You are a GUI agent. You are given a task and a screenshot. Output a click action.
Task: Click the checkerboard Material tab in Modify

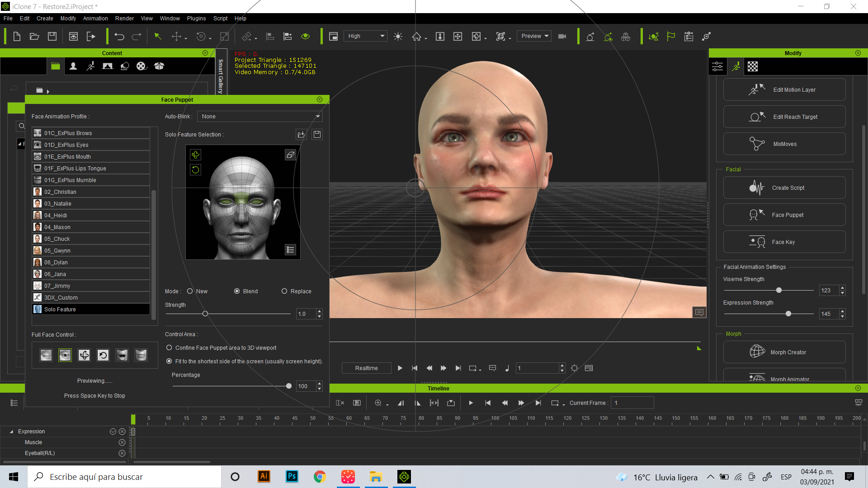(x=753, y=67)
